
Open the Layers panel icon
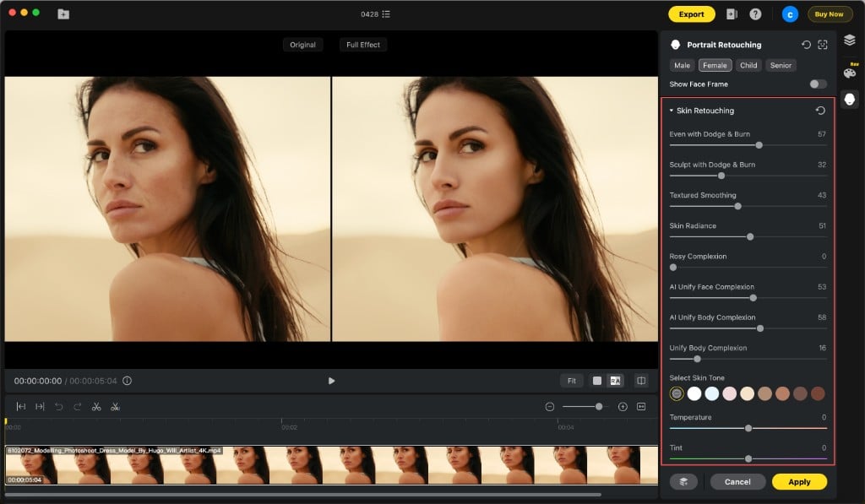tap(851, 38)
